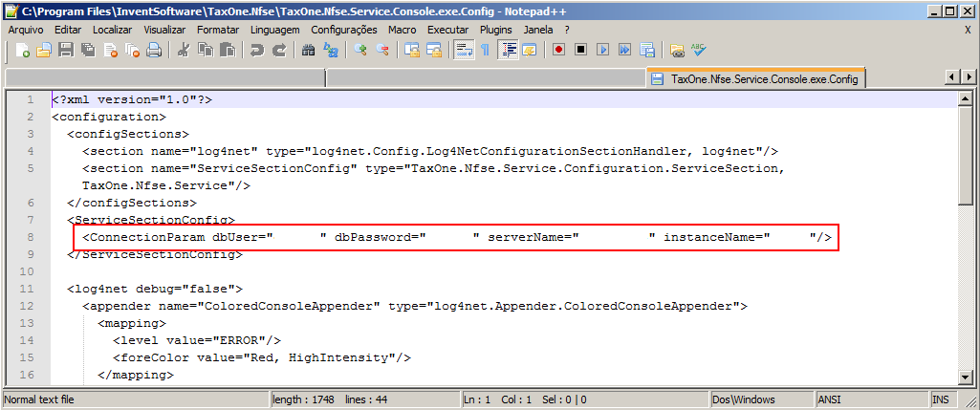Open the Executar menu

(x=448, y=30)
